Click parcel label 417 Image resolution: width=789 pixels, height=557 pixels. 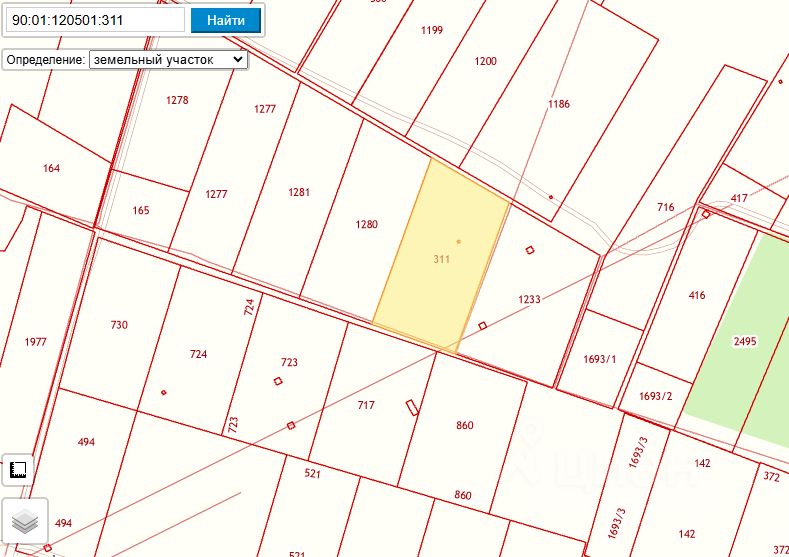pyautogui.click(x=739, y=198)
